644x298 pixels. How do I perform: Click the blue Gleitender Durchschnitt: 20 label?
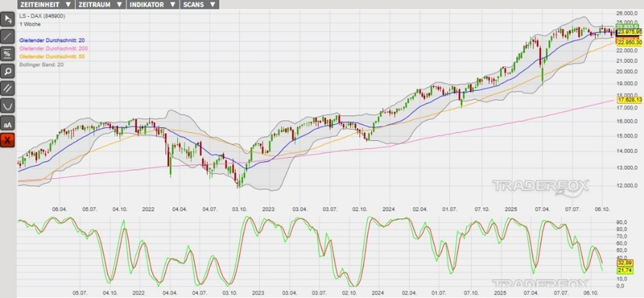[x=52, y=40]
